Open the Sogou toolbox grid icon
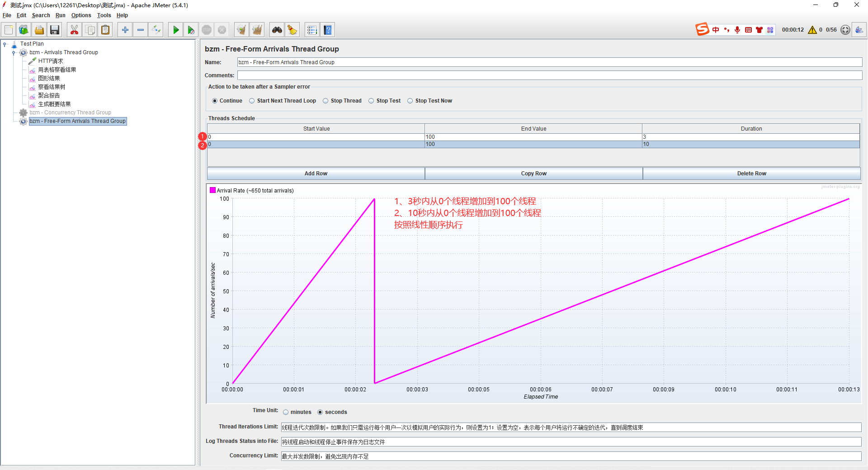Screen dimensions: 868x470 point(770,30)
